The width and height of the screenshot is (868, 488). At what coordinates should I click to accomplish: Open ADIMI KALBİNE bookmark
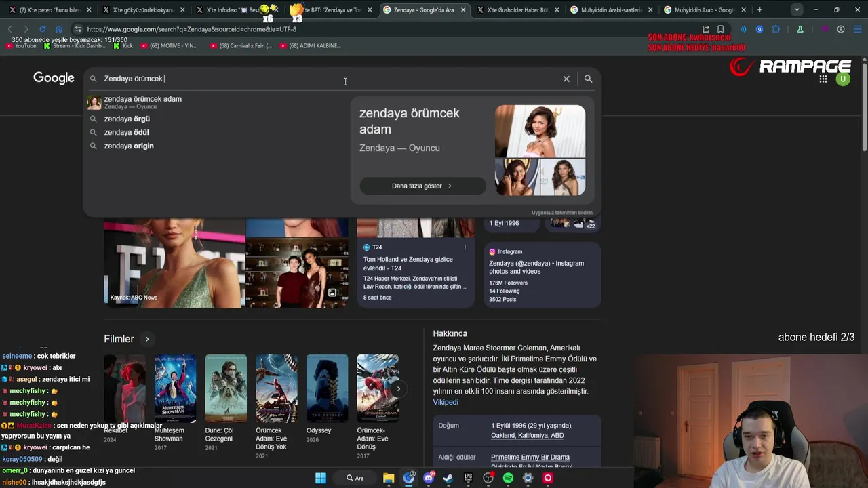310,45
